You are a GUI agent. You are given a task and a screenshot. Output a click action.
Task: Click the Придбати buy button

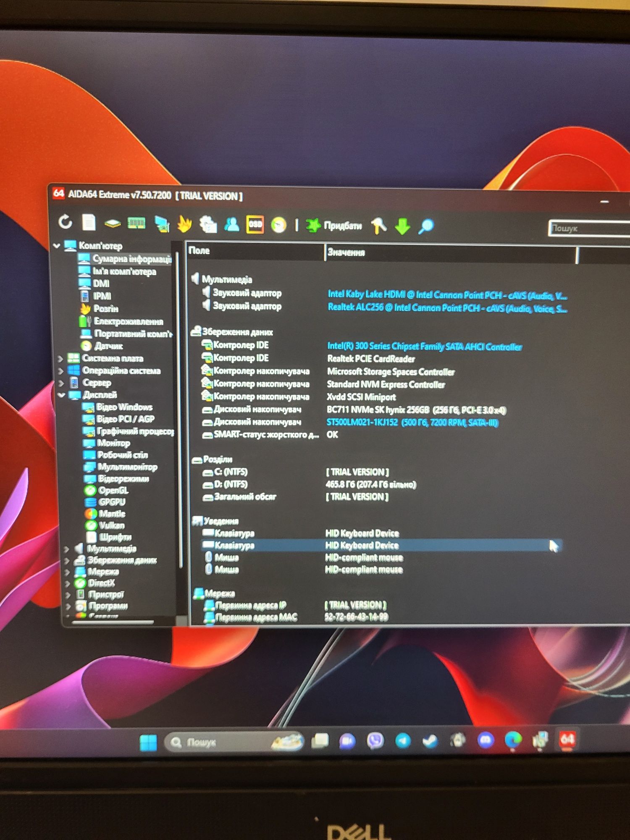(x=334, y=226)
